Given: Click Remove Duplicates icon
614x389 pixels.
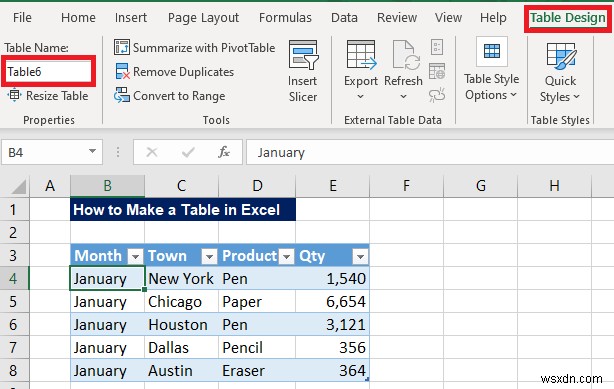Looking at the screenshot, I should [122, 72].
